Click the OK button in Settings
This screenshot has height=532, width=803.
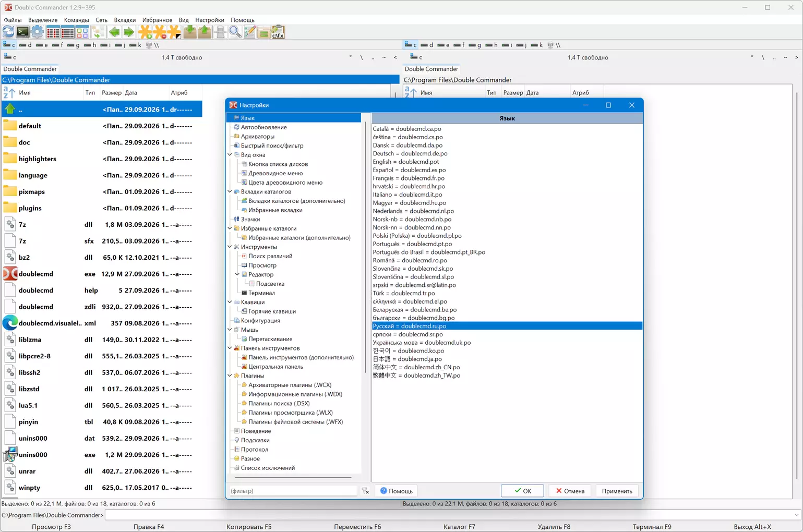[x=522, y=491]
